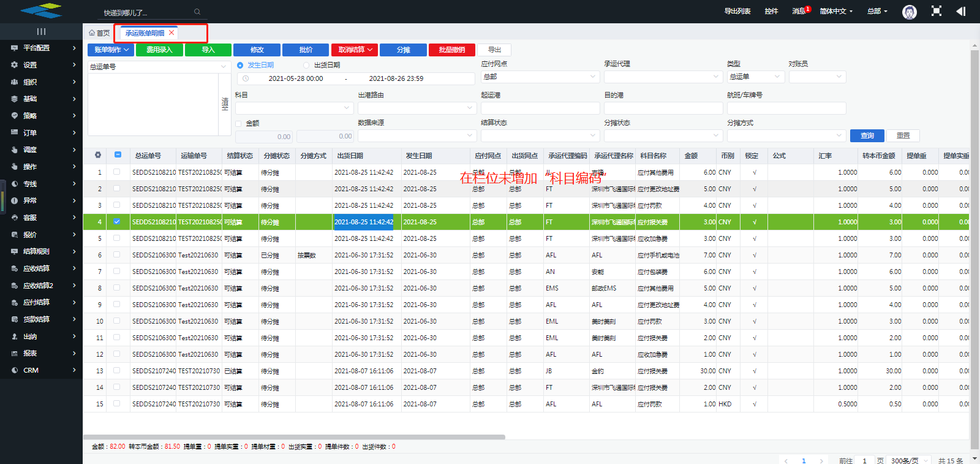Open table column settings gear icon

(x=98, y=155)
